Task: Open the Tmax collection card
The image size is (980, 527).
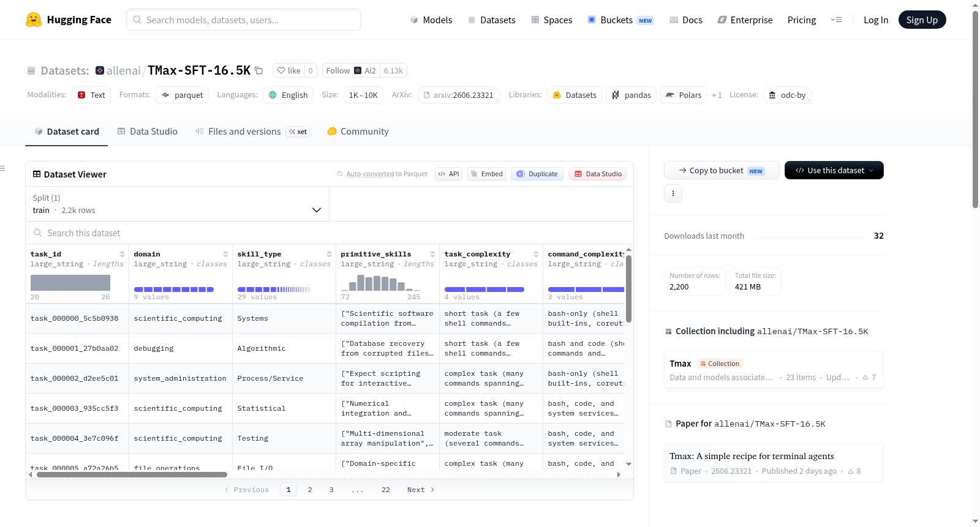Action: (x=774, y=370)
